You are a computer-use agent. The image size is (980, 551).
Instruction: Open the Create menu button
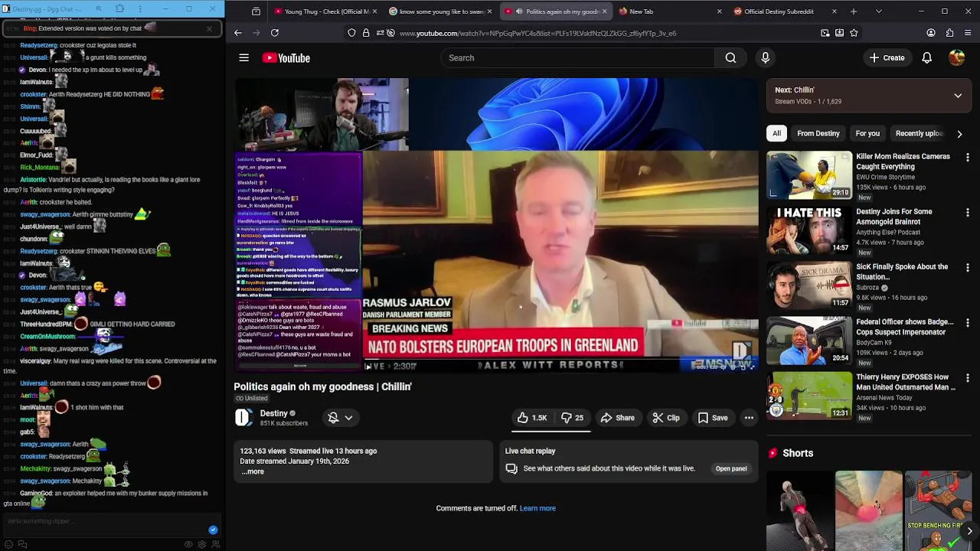(x=887, y=57)
